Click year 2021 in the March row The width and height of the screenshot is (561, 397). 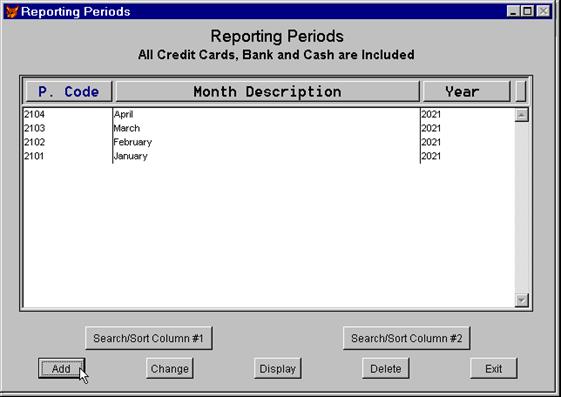[x=431, y=128]
